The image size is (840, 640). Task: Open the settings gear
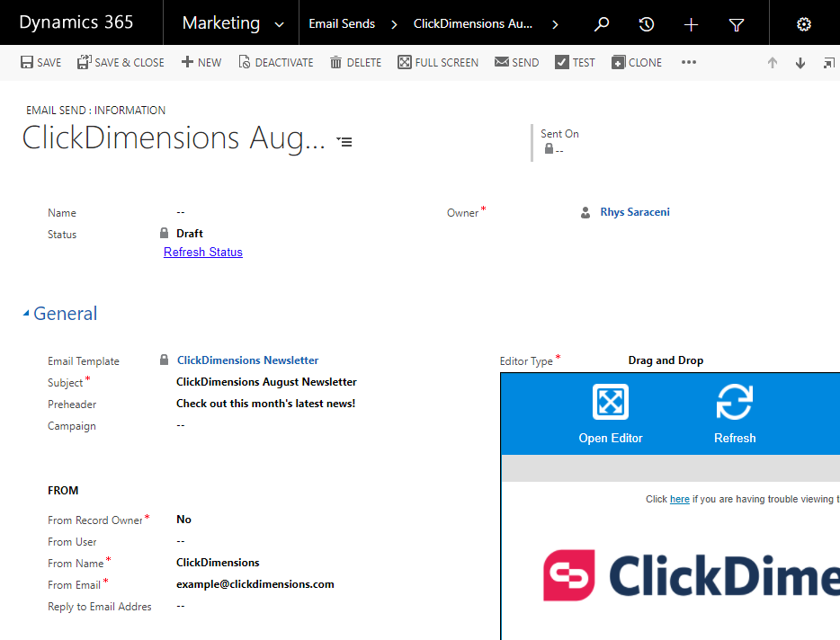(803, 24)
